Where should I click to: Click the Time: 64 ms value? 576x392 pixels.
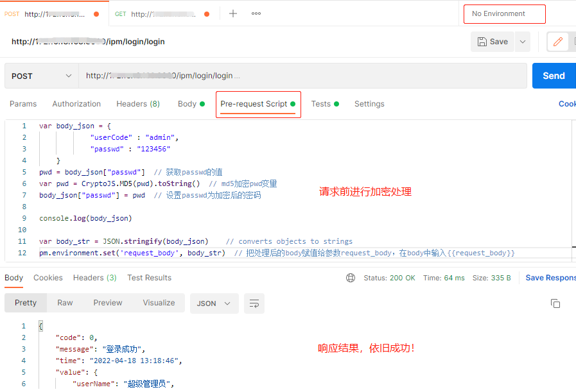click(444, 278)
